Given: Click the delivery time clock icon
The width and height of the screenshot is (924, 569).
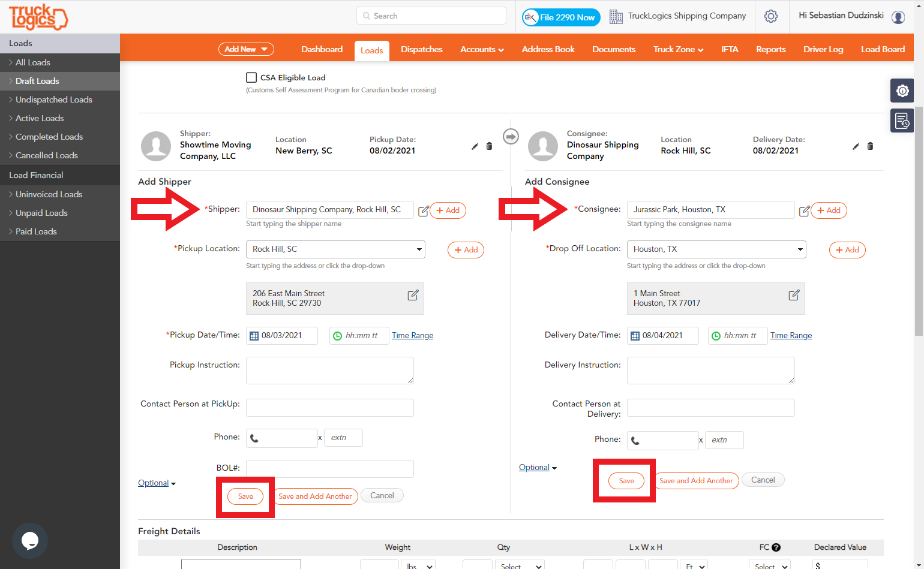Looking at the screenshot, I should click(x=716, y=336).
